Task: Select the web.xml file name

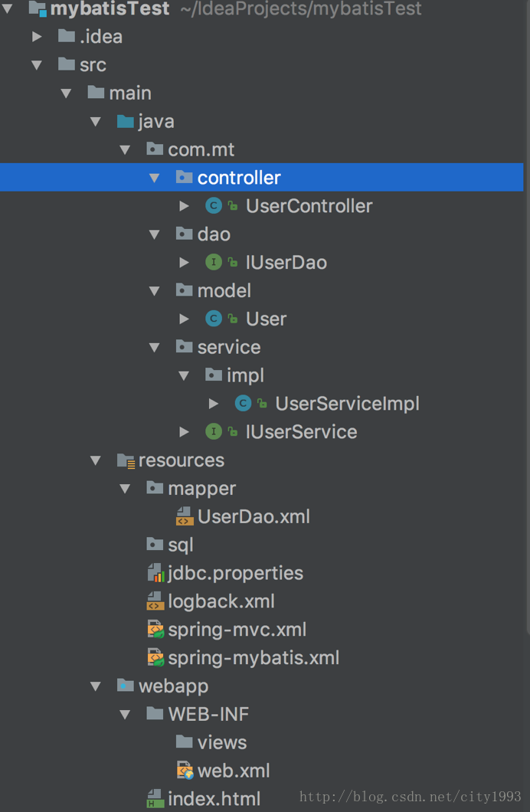Action: (x=234, y=771)
